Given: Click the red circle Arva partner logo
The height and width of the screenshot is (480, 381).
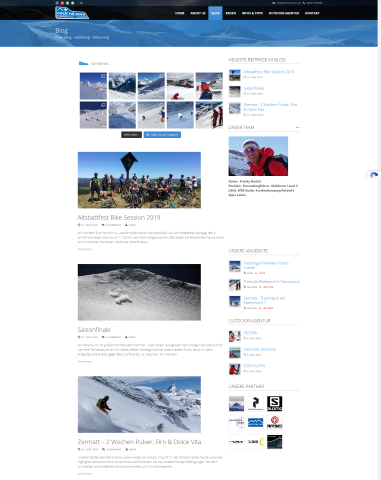Looking at the screenshot, I should pyautogui.click(x=275, y=423).
